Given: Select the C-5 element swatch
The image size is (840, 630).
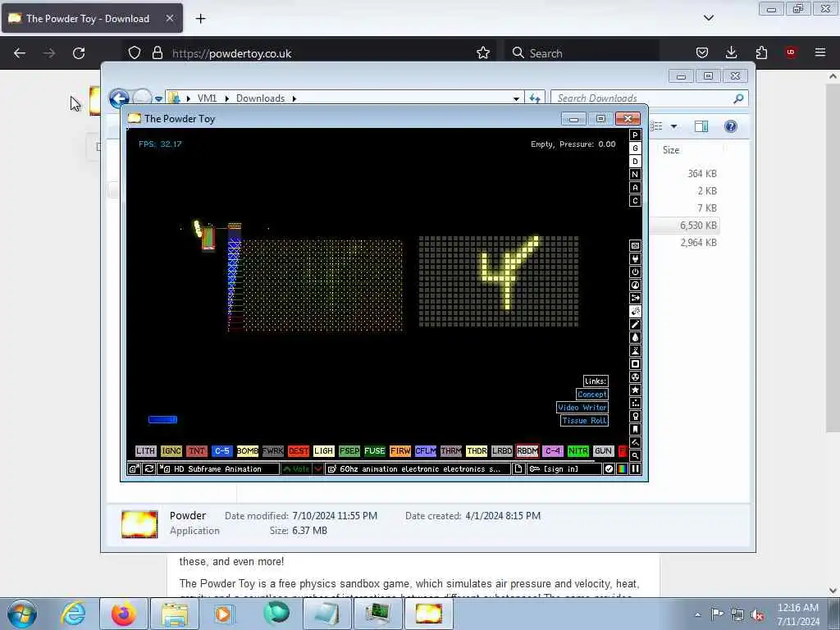Looking at the screenshot, I should tap(221, 451).
